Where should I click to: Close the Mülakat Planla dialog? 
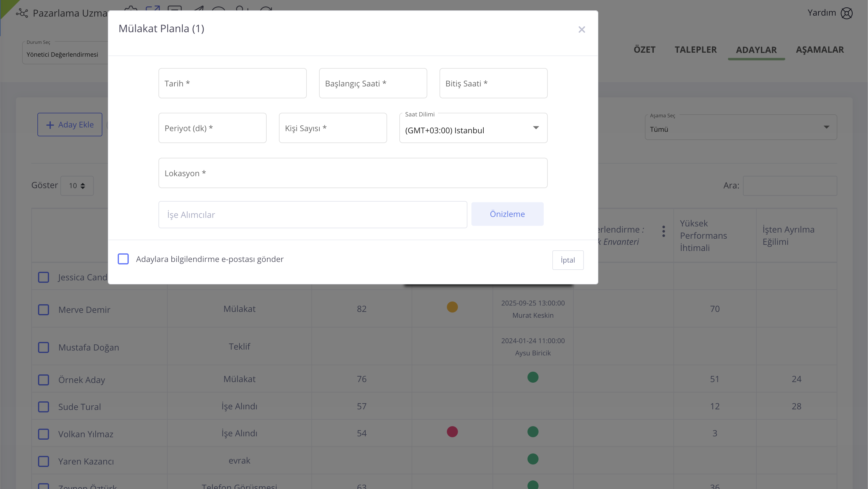[582, 30]
